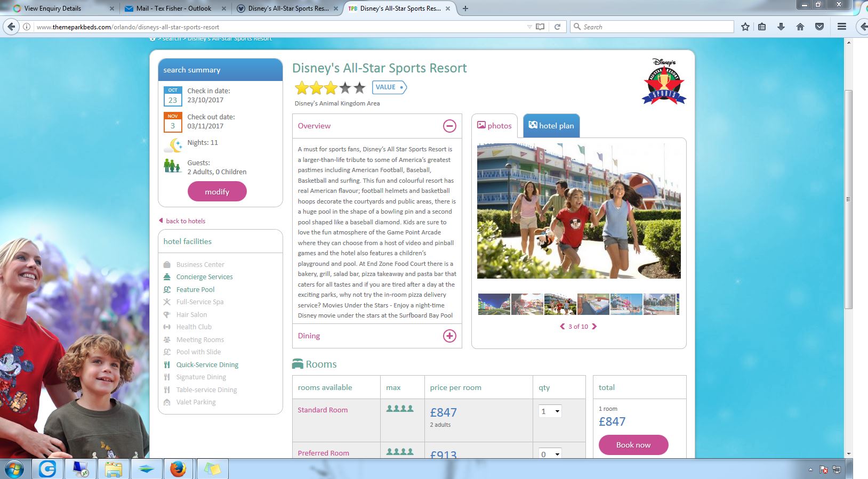868x479 pixels.
Task: Click the guests family icon
Action: pyautogui.click(x=172, y=166)
